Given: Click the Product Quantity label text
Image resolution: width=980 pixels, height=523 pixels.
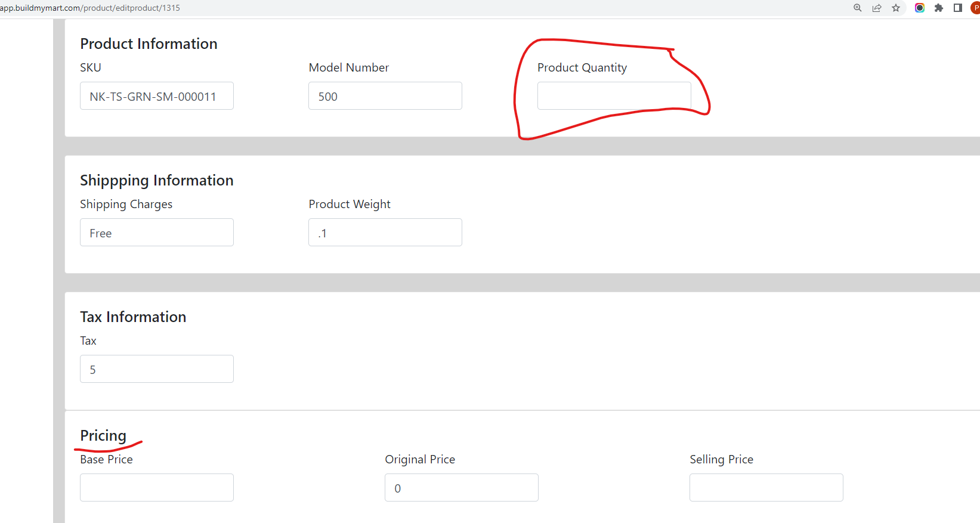Looking at the screenshot, I should 582,67.
